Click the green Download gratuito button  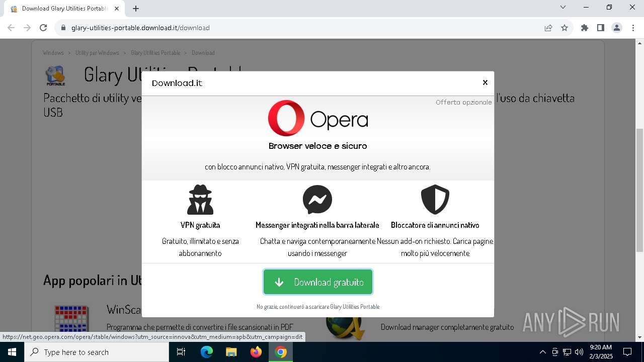click(x=318, y=282)
